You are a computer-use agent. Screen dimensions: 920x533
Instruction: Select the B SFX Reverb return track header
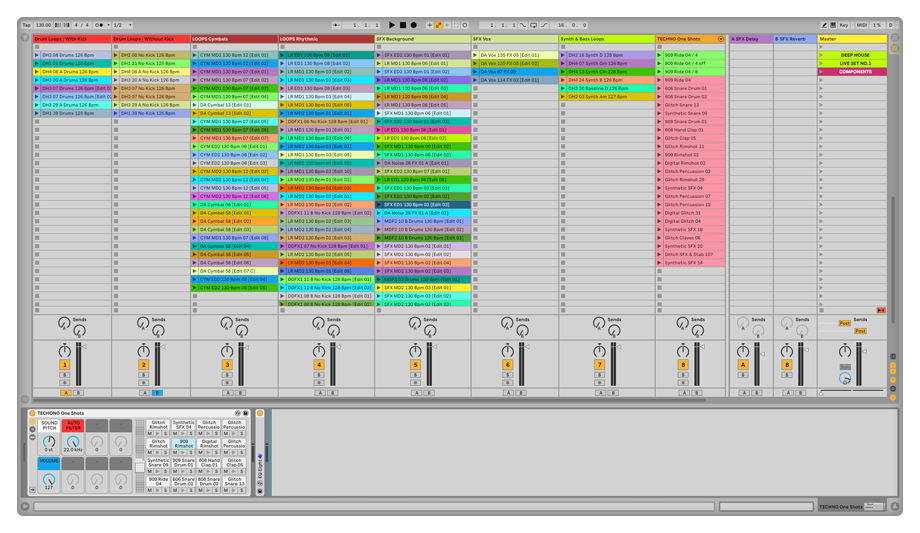(795, 39)
